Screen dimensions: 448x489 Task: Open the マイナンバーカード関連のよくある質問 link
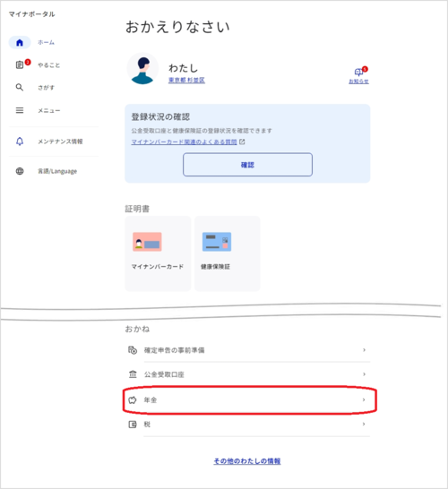(x=184, y=142)
